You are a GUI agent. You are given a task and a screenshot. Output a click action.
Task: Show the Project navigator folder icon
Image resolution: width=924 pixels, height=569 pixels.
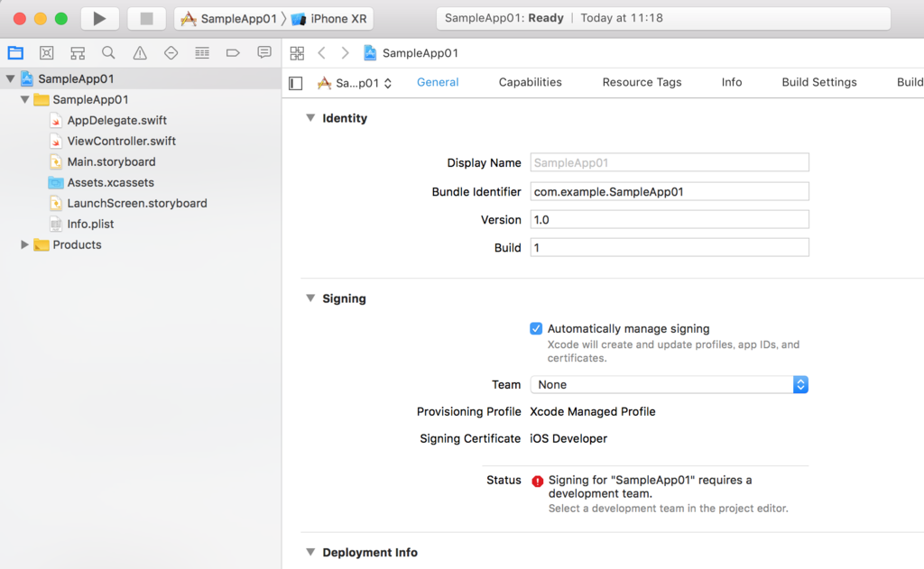[x=16, y=53]
